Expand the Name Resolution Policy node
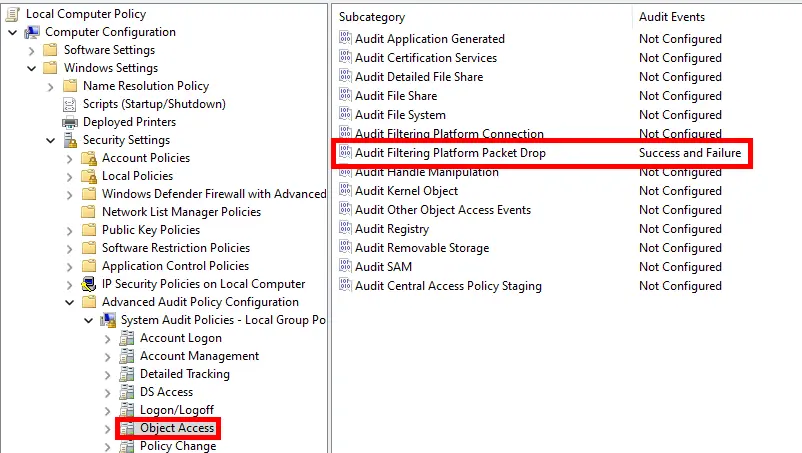The width and height of the screenshot is (802, 453). (x=51, y=87)
